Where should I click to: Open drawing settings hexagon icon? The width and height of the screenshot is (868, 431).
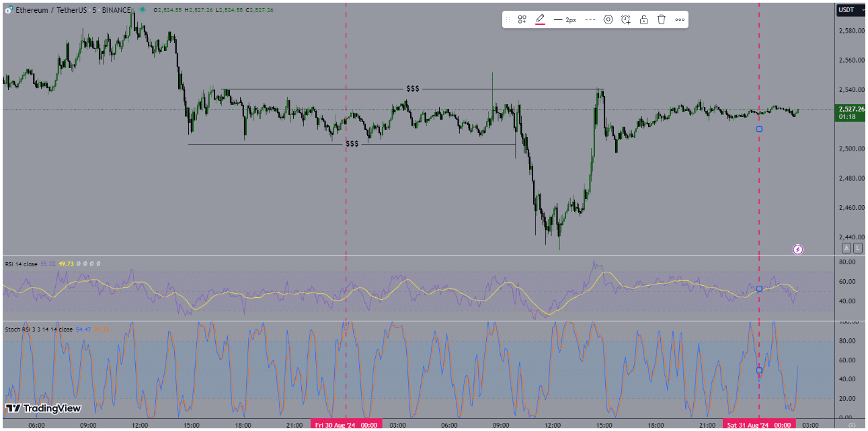tap(608, 19)
